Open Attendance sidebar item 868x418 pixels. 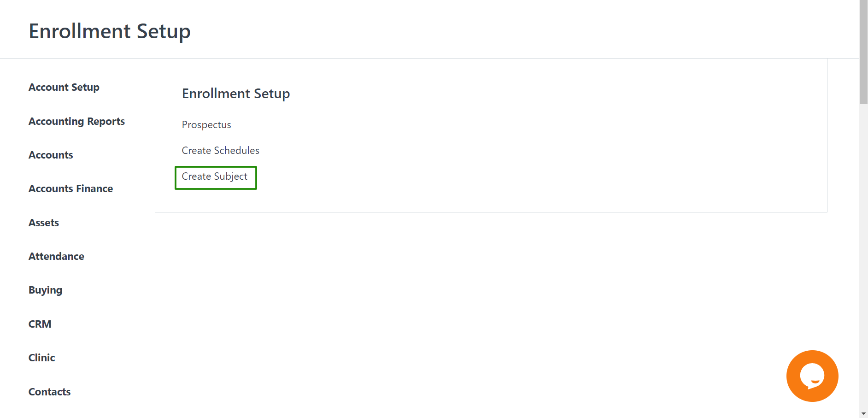pos(56,256)
